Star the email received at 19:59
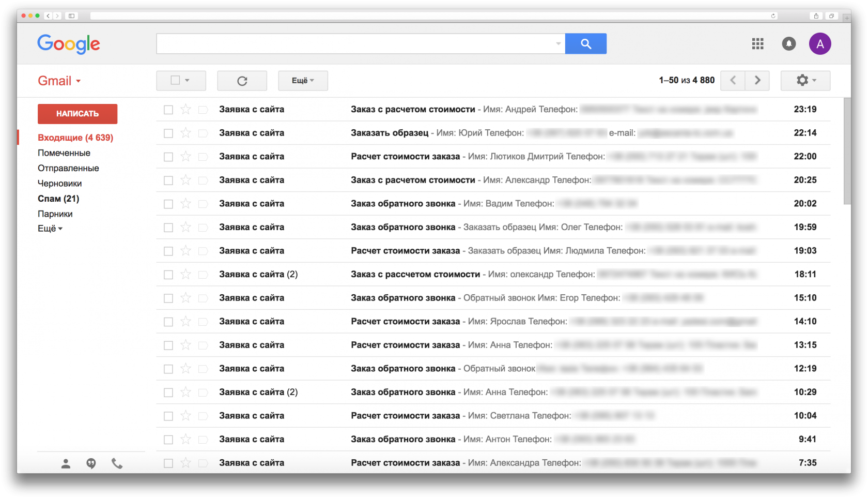868x498 pixels. (185, 227)
